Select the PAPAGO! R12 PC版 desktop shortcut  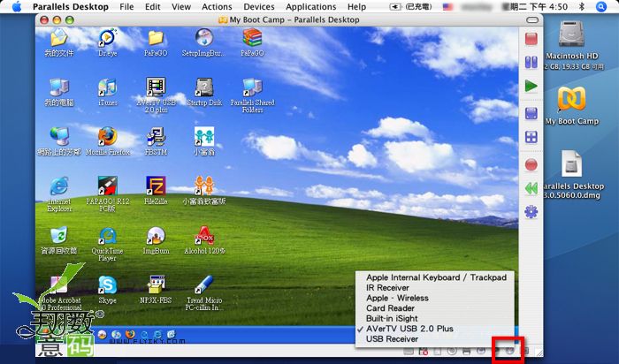107,195
